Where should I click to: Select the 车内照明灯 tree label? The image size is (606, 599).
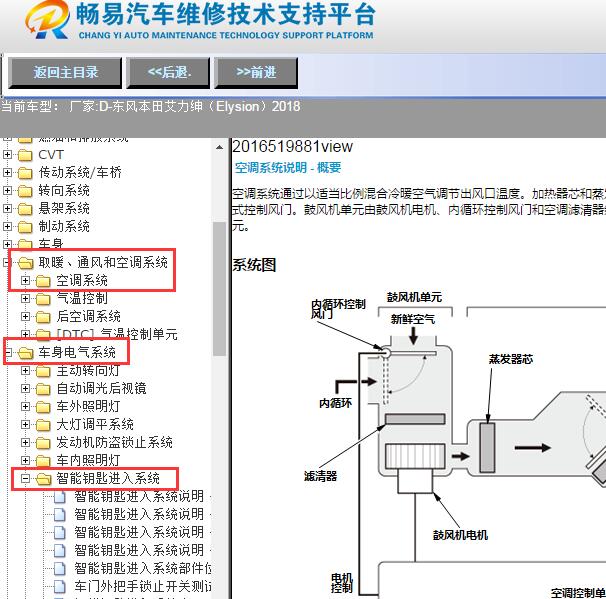coord(89,460)
